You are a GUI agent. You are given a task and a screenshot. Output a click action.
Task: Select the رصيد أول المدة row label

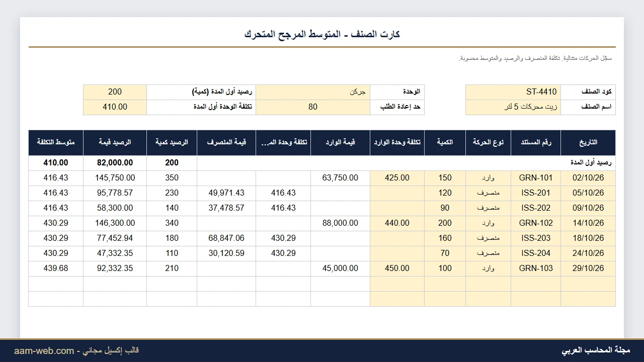point(591,163)
